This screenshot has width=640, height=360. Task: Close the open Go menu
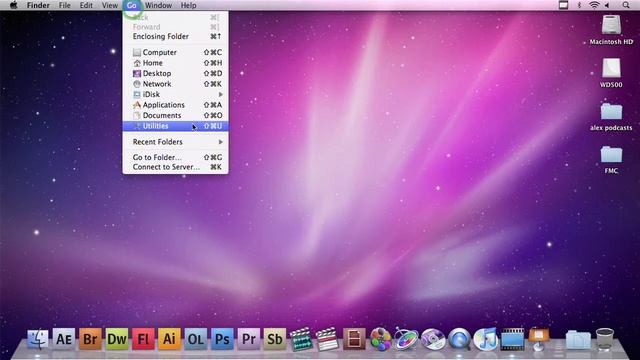pyautogui.click(x=131, y=5)
